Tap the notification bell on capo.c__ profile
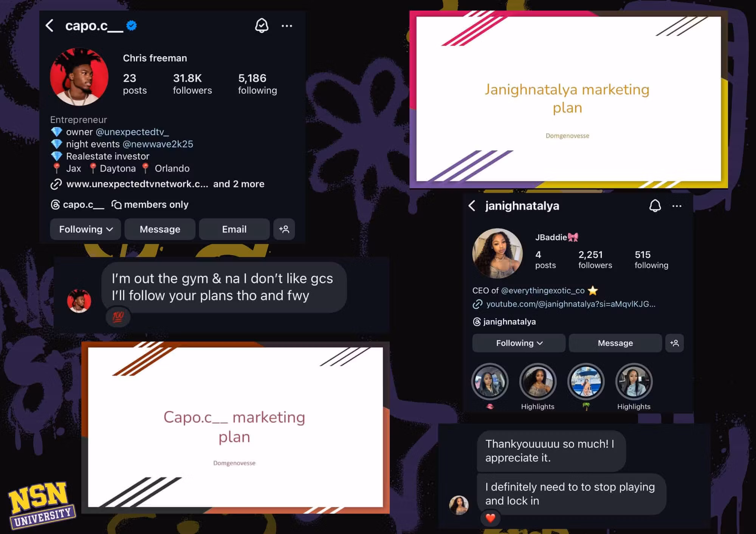 pyautogui.click(x=262, y=26)
